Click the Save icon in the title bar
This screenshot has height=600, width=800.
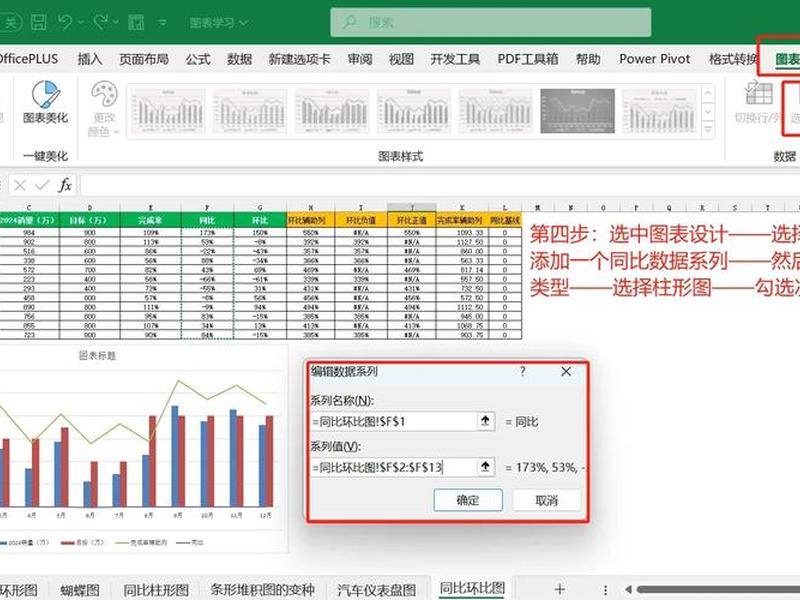pos(39,22)
